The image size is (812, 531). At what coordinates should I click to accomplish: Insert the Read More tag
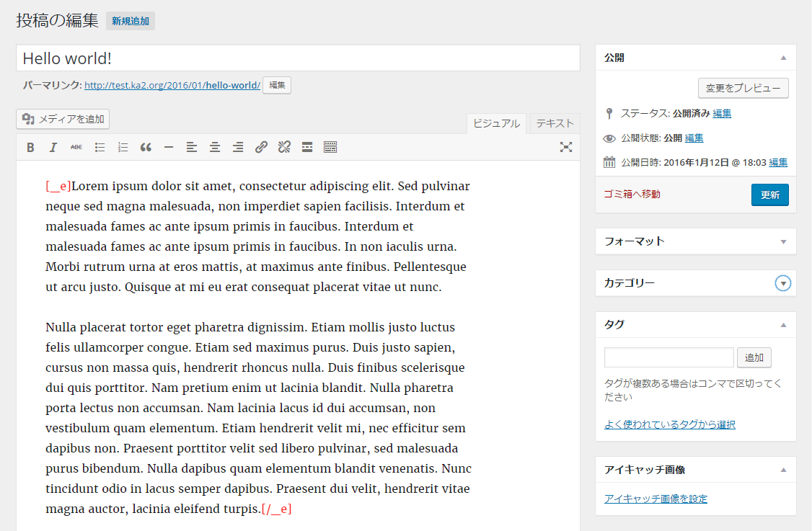click(307, 148)
